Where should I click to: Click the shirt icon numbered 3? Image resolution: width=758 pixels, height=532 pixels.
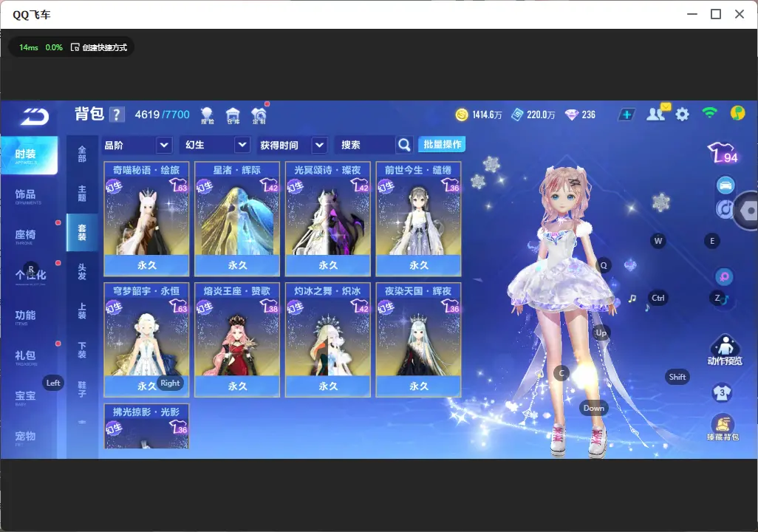pyautogui.click(x=723, y=392)
